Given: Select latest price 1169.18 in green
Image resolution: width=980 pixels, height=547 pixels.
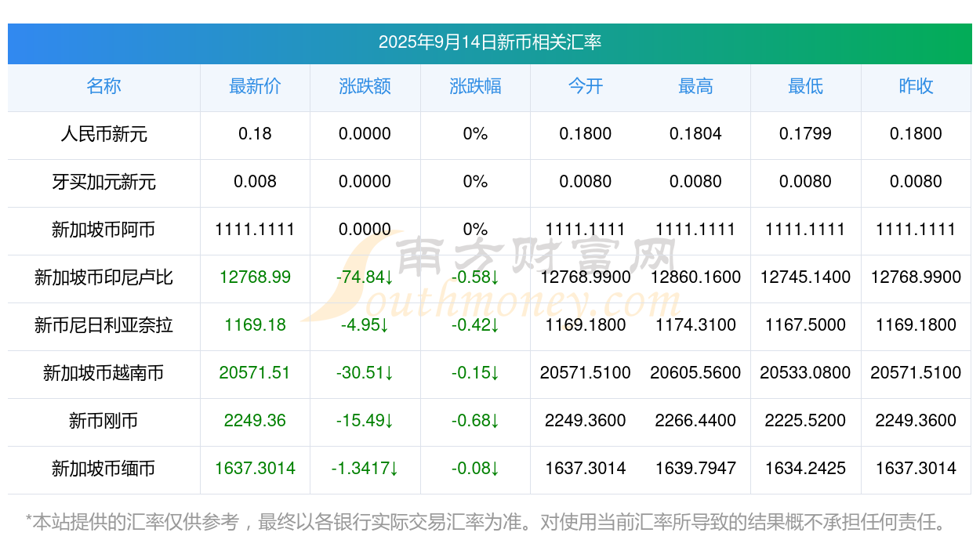Looking at the screenshot, I should coord(256,325).
